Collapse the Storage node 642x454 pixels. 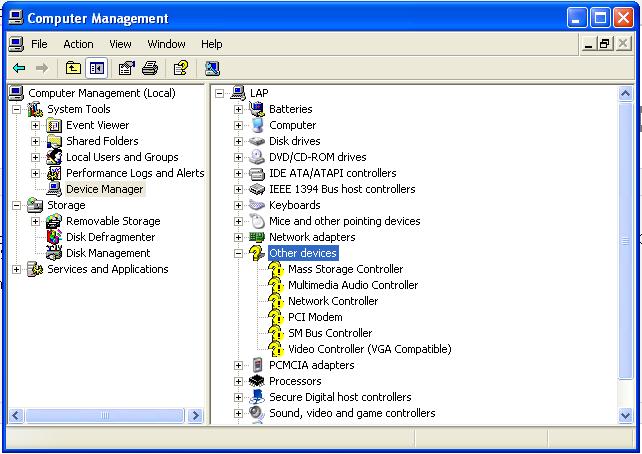point(16,205)
